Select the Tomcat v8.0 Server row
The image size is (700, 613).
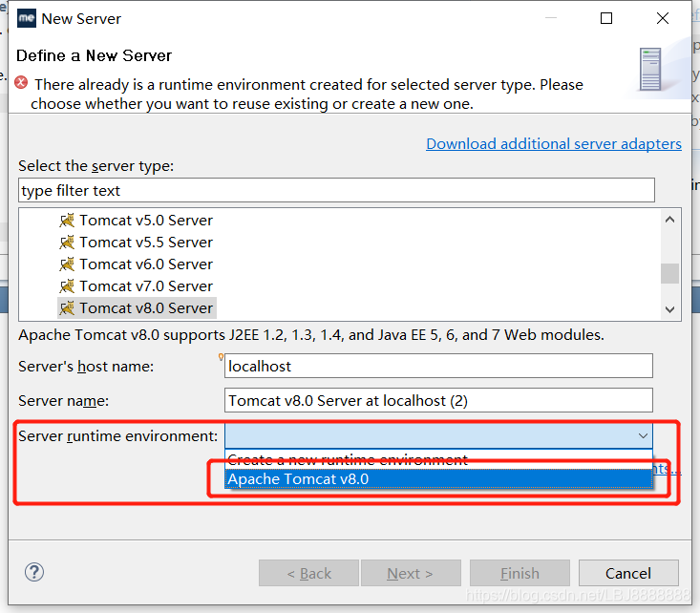pos(137,307)
